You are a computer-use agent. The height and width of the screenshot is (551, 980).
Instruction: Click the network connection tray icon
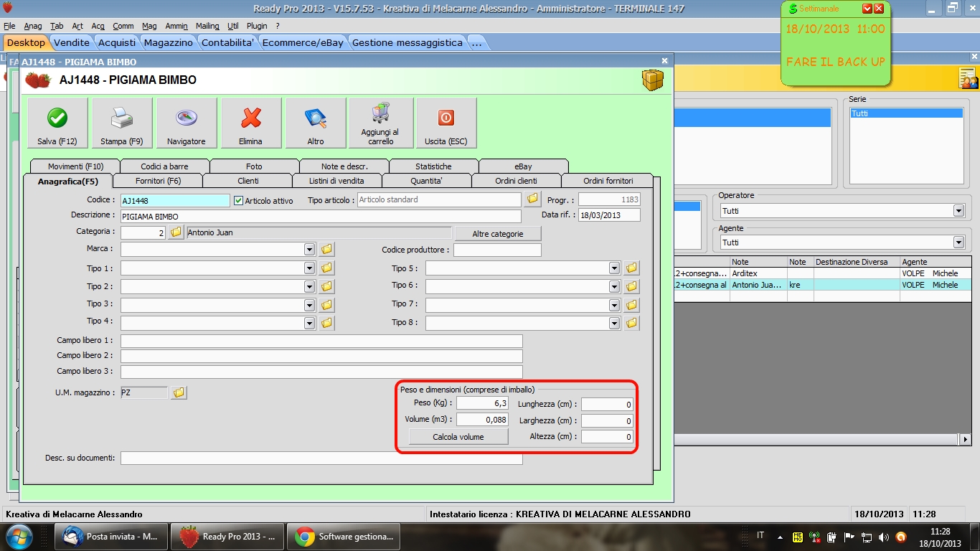tap(867, 537)
